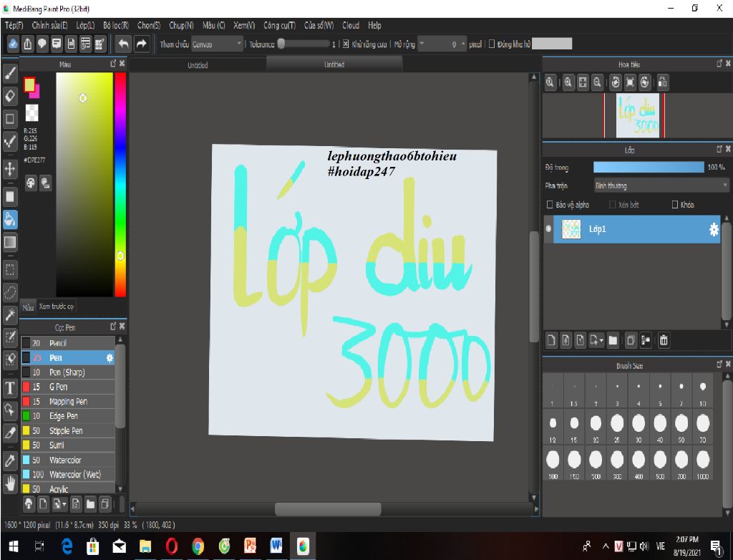The width and height of the screenshot is (733, 560).
Task: Duplicate the layer with copy icon
Action: tap(631, 341)
